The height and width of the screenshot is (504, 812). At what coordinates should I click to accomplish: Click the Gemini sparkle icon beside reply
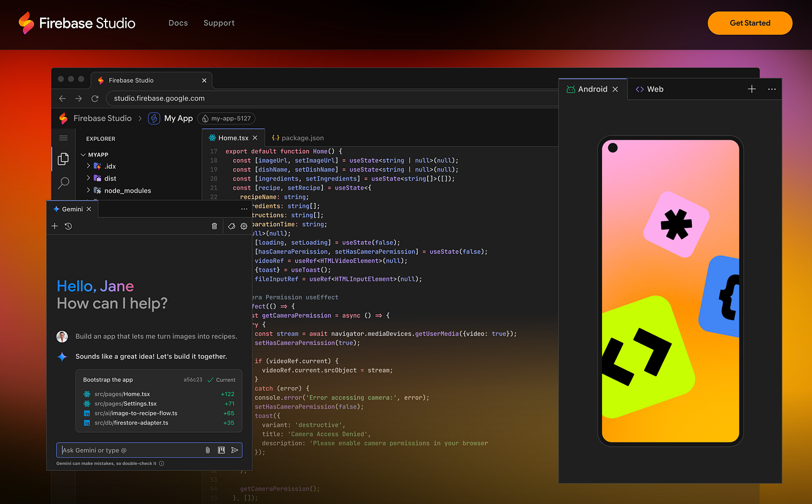point(62,357)
